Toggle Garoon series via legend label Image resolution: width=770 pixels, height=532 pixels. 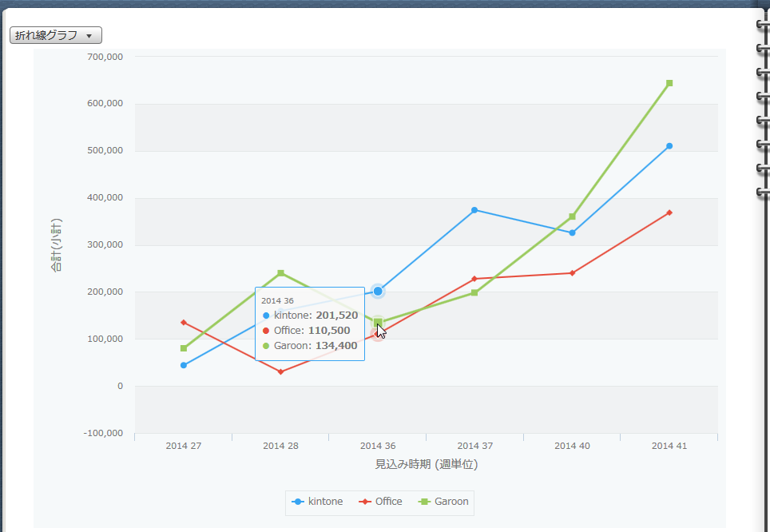pos(451,502)
